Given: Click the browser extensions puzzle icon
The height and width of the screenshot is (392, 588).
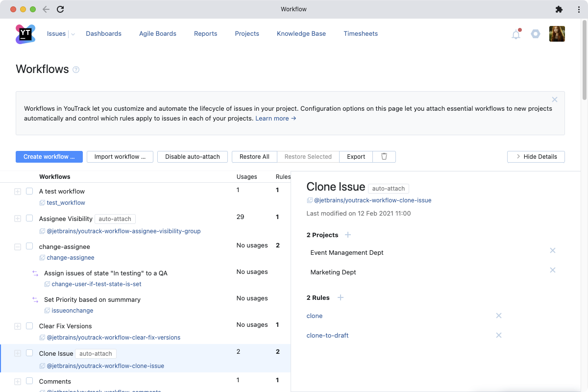Looking at the screenshot, I should click(x=559, y=9).
